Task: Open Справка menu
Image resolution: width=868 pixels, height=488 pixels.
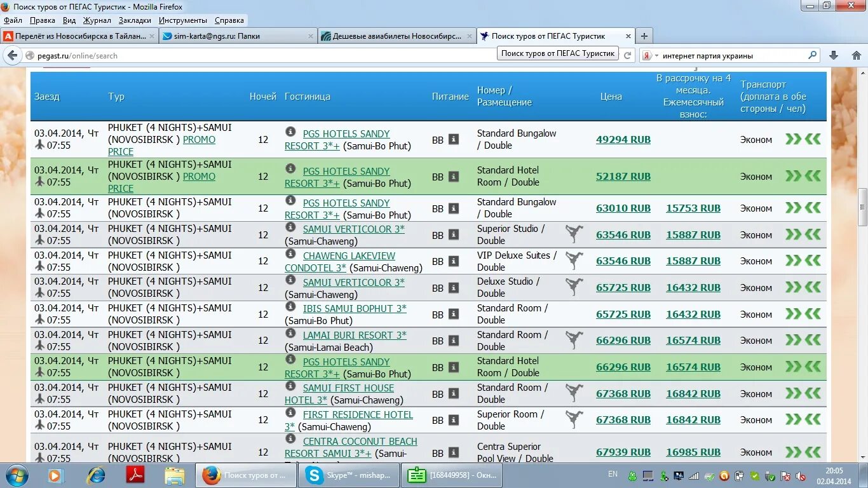Action: point(229,20)
